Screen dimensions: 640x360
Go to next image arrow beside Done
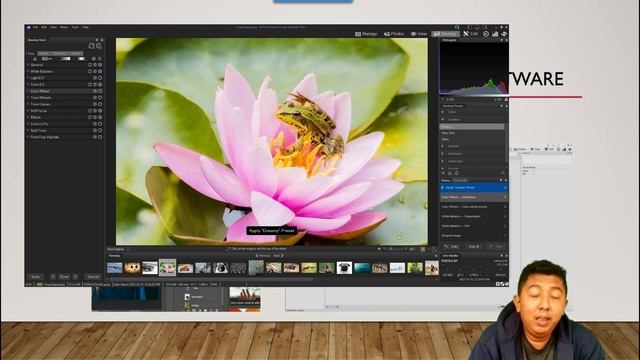[x=76, y=277]
